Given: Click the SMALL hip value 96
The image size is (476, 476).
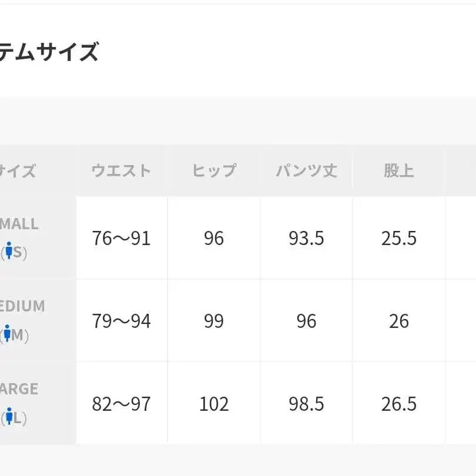Looking at the screenshot, I should (214, 239).
